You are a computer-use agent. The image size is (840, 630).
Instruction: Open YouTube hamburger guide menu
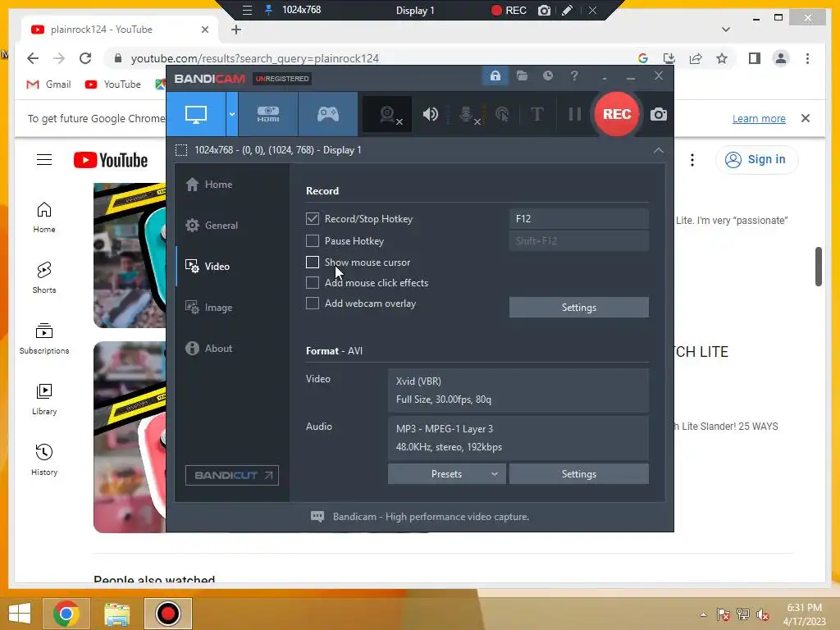point(44,160)
